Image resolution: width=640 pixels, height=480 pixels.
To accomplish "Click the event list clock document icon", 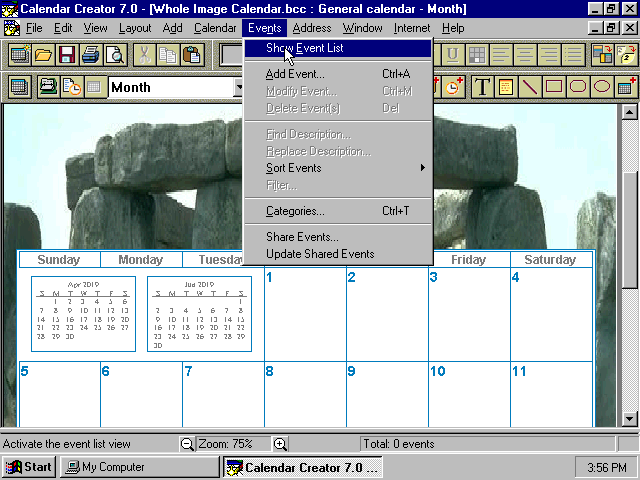I will (72, 87).
